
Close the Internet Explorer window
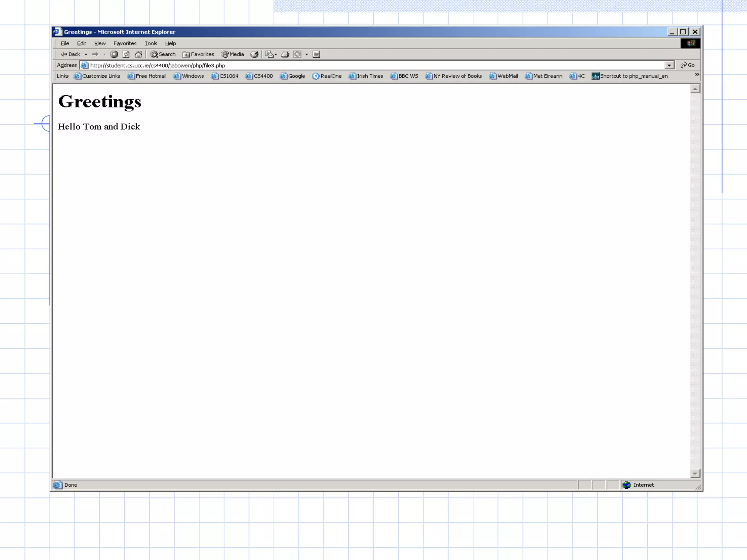tap(695, 32)
